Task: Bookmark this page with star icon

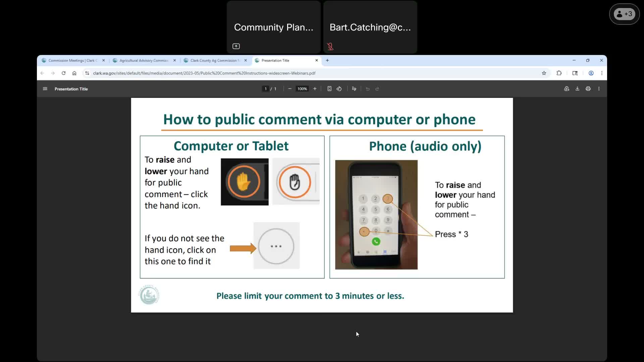Action: pyautogui.click(x=544, y=73)
